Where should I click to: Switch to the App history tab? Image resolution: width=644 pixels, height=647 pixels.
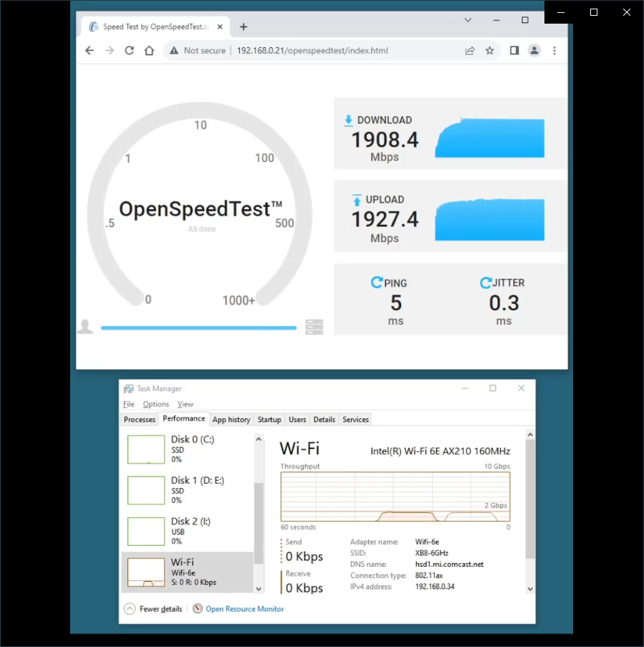pyautogui.click(x=231, y=419)
